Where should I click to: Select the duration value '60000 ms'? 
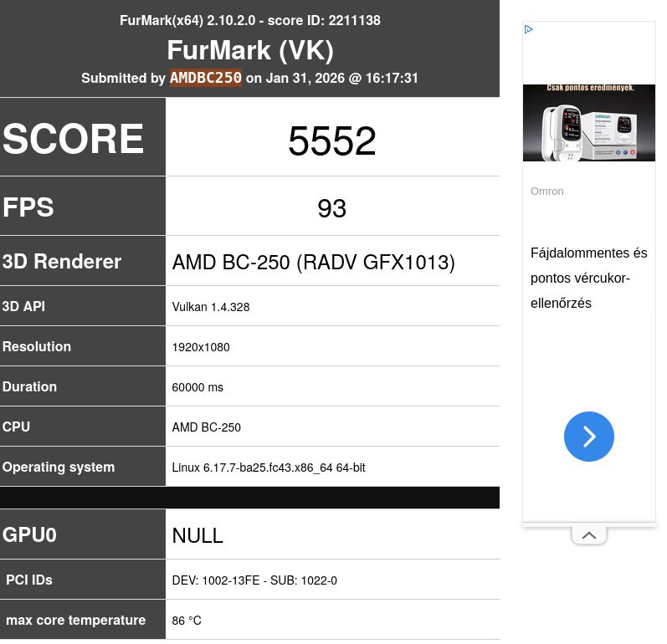[x=198, y=387]
